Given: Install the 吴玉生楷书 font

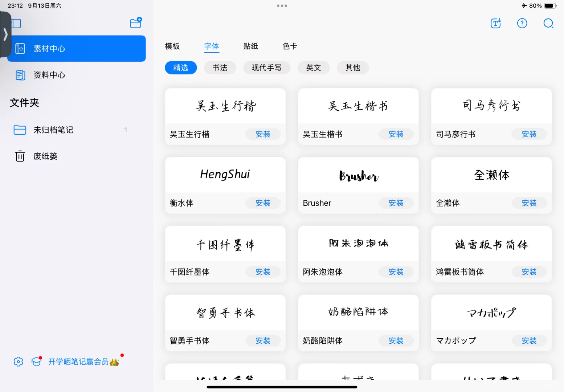Looking at the screenshot, I should coord(396,134).
